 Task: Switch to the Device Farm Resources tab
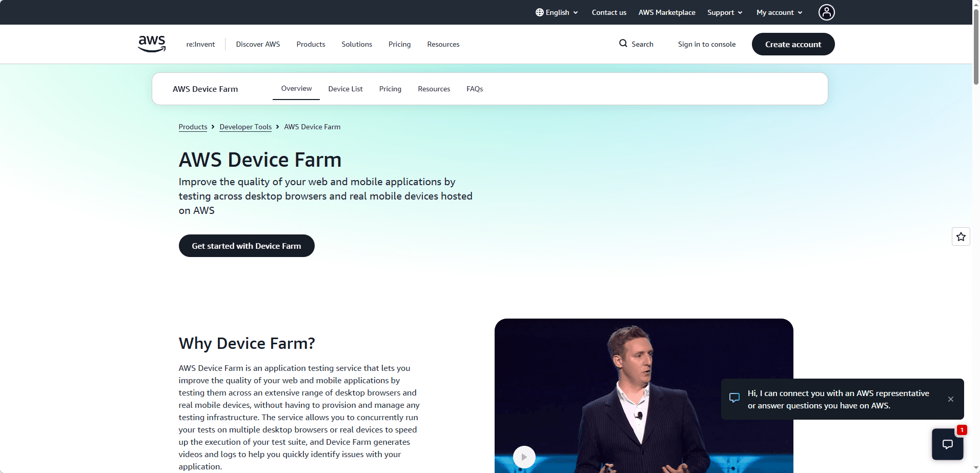[x=434, y=89]
